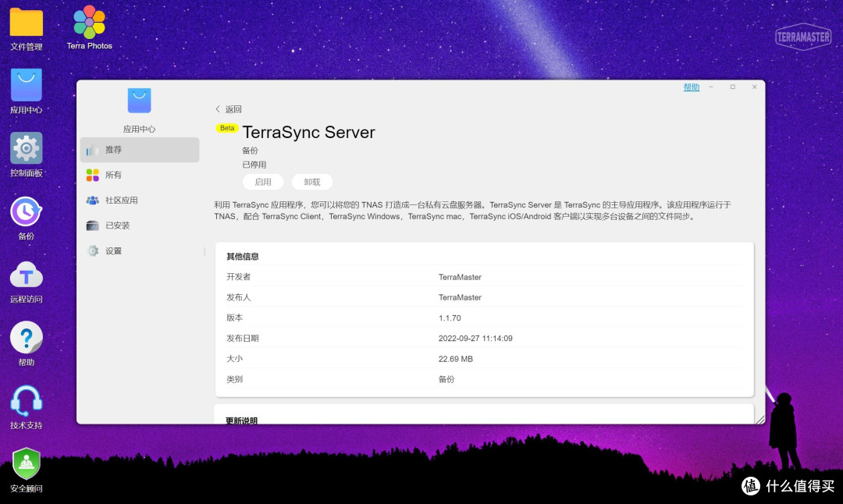Minimize the App Center window
The image size is (843, 504).
(x=711, y=87)
